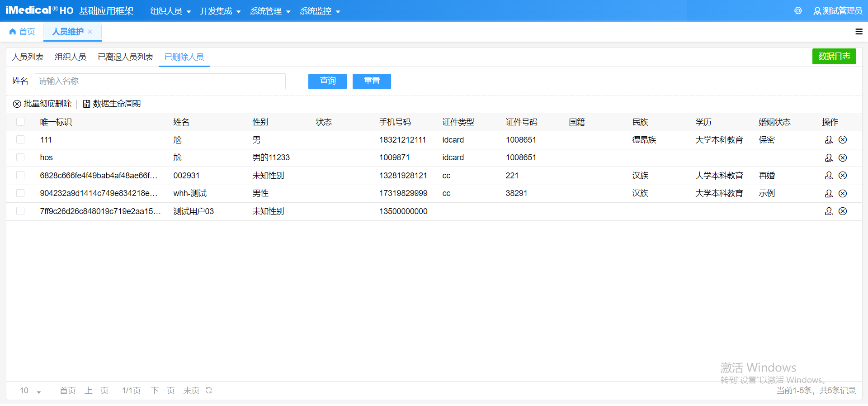Viewport: 868px width, 406px height.
Task: Click the 再婚 marital status cell
Action: pyautogui.click(x=767, y=176)
